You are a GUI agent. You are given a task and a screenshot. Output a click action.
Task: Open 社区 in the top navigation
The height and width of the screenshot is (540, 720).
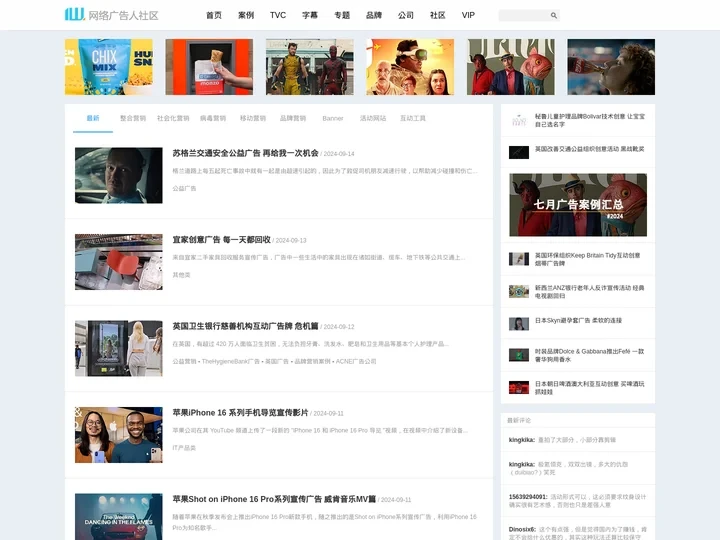point(438,15)
